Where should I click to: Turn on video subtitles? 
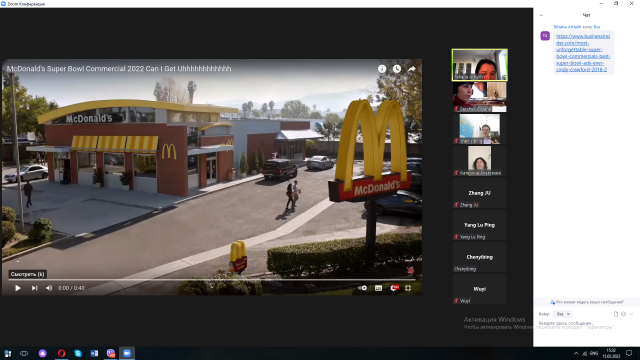point(378,288)
